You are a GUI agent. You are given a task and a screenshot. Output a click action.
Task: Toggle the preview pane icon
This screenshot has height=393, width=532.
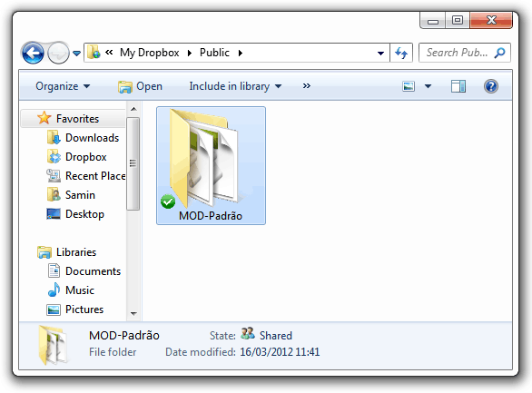(458, 86)
